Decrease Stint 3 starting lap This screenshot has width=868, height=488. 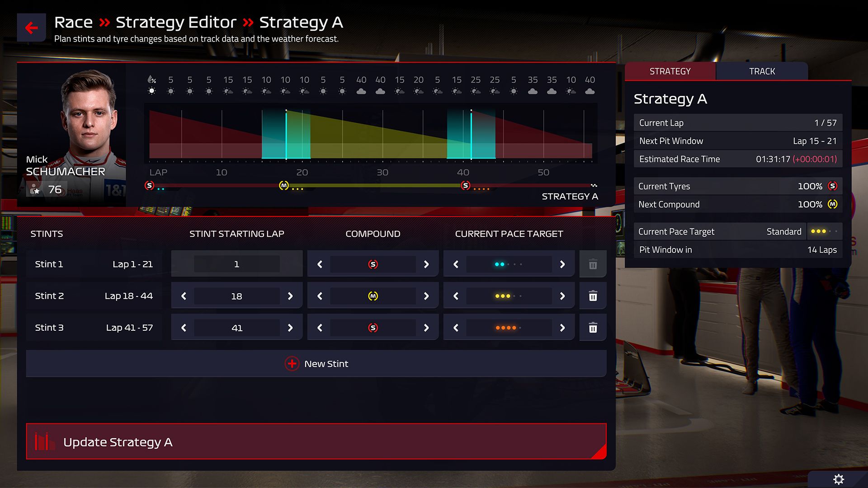(184, 328)
